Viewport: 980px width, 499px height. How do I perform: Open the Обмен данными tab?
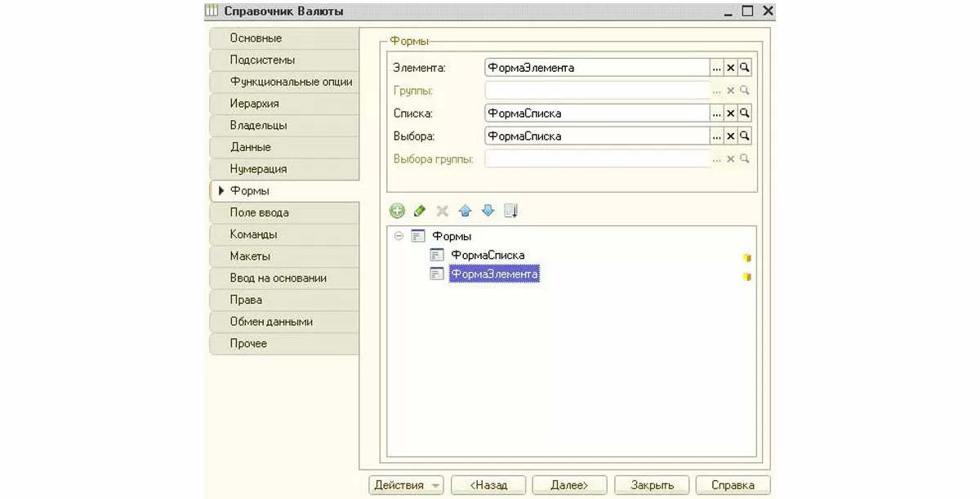tap(284, 322)
